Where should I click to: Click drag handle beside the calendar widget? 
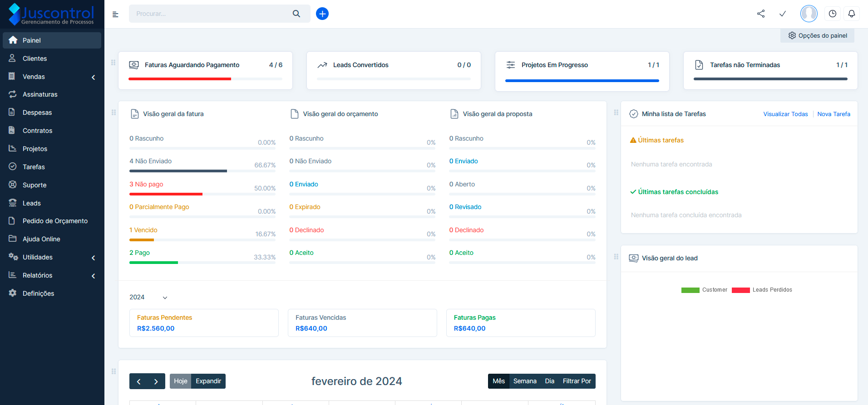[x=113, y=371]
